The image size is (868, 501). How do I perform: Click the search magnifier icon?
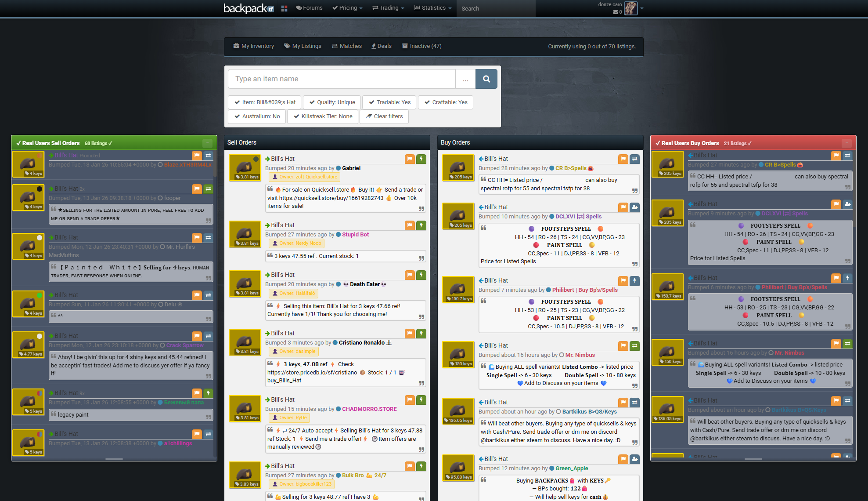click(x=486, y=79)
